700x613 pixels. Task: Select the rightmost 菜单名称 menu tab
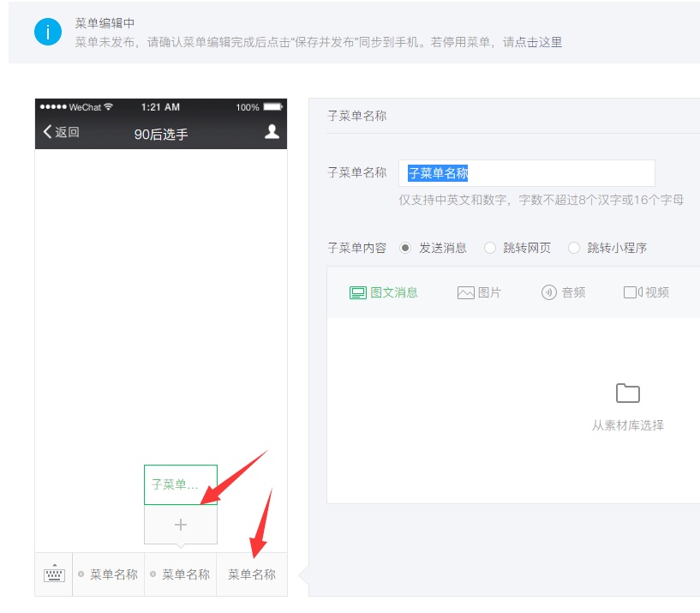pyautogui.click(x=251, y=573)
